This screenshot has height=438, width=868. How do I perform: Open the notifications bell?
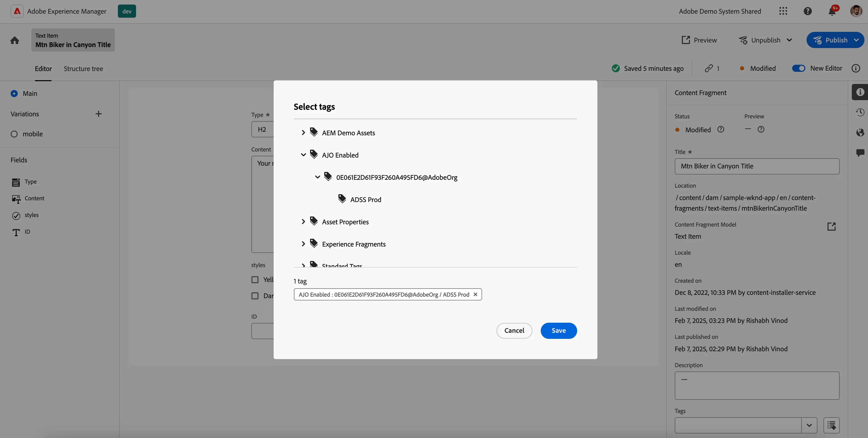(832, 11)
